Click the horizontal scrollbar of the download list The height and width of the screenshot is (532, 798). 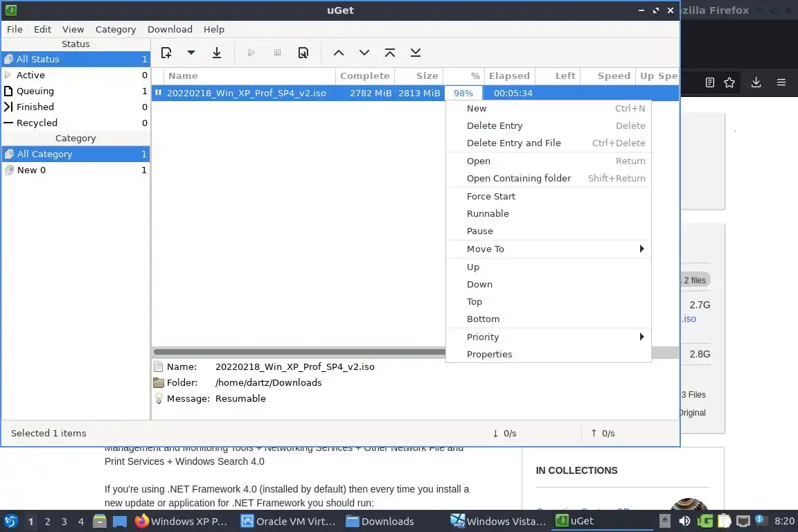tap(299, 352)
